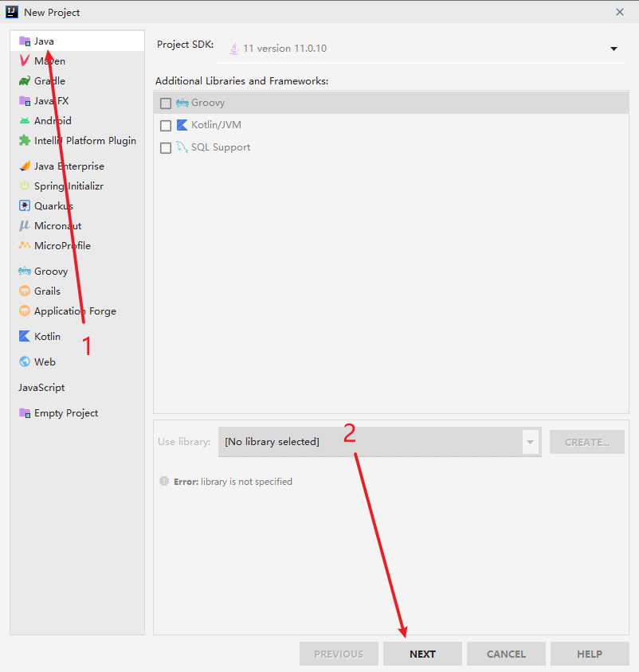
Task: Click the 'Kotlin/JVM' framework label
Action: 216,125
